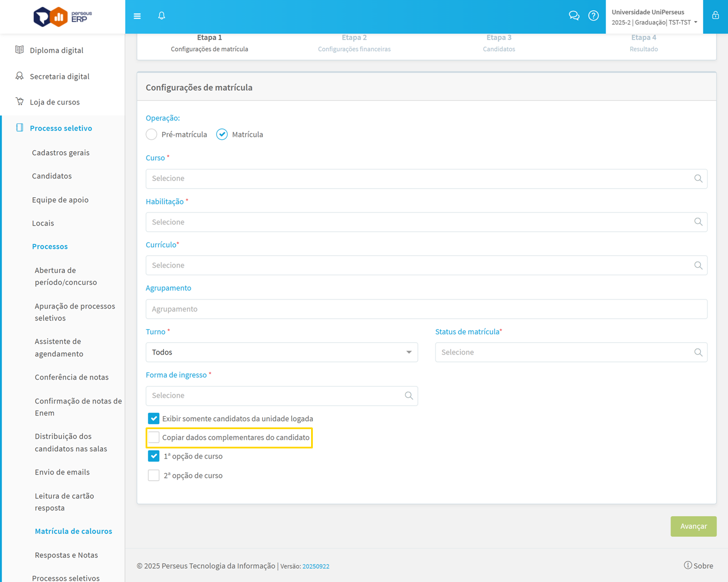This screenshot has height=582, width=728.
Task: Open the Turno dropdown
Action: [x=282, y=352]
